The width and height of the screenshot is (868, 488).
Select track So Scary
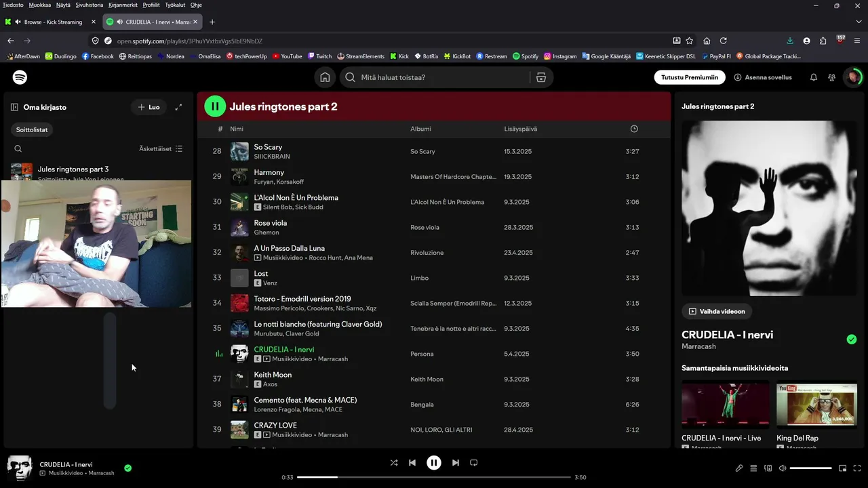click(x=268, y=147)
